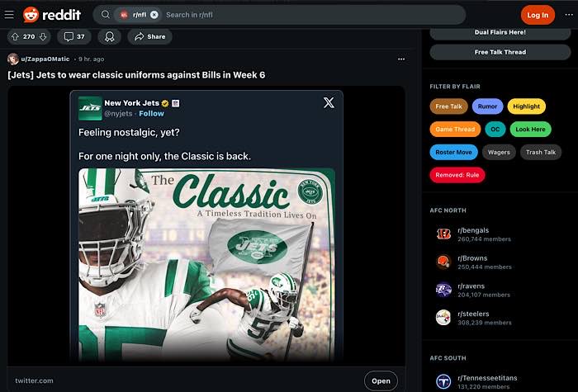This screenshot has width=578, height=392.
Task: Filter by the Free Talk flair
Action: click(x=448, y=106)
